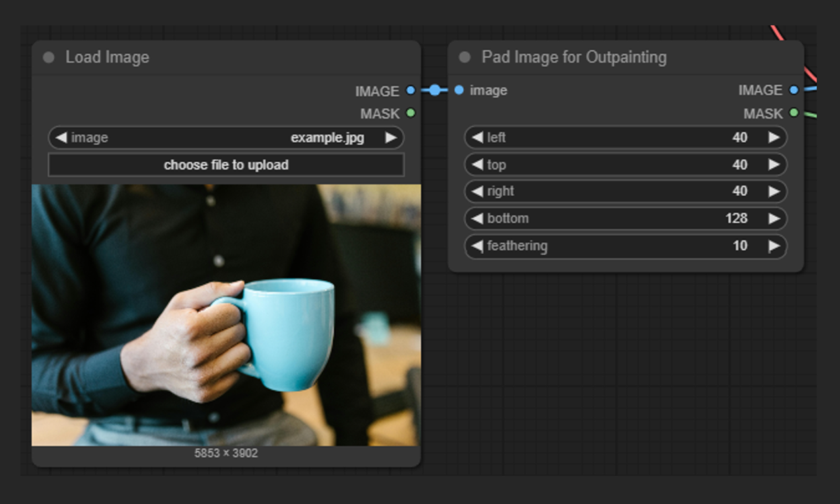840x504 pixels.
Task: Click the blue mug image preview
Action: point(226,315)
